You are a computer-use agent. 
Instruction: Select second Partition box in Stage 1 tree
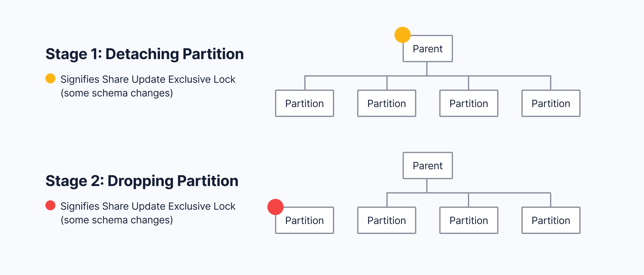click(386, 104)
